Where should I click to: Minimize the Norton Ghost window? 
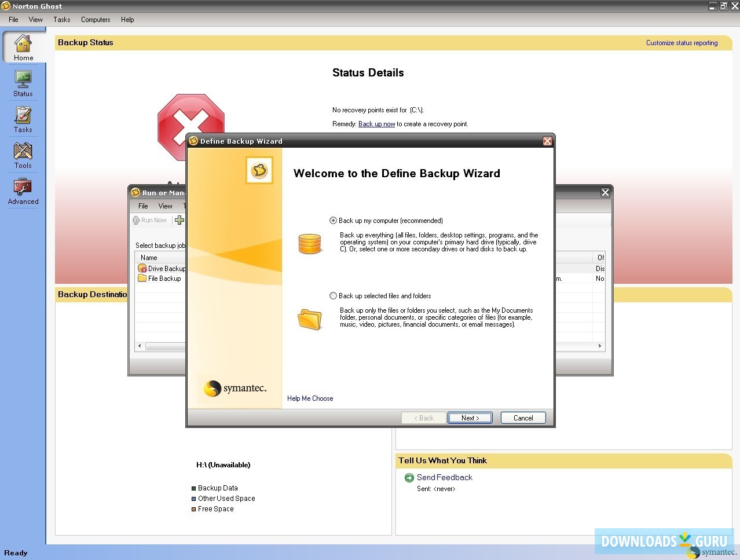coord(713,6)
